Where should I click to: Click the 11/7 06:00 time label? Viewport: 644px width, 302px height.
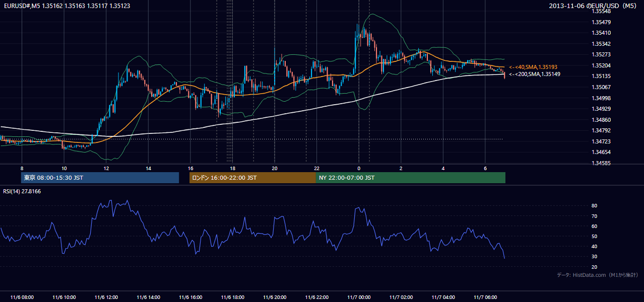pos(485,297)
